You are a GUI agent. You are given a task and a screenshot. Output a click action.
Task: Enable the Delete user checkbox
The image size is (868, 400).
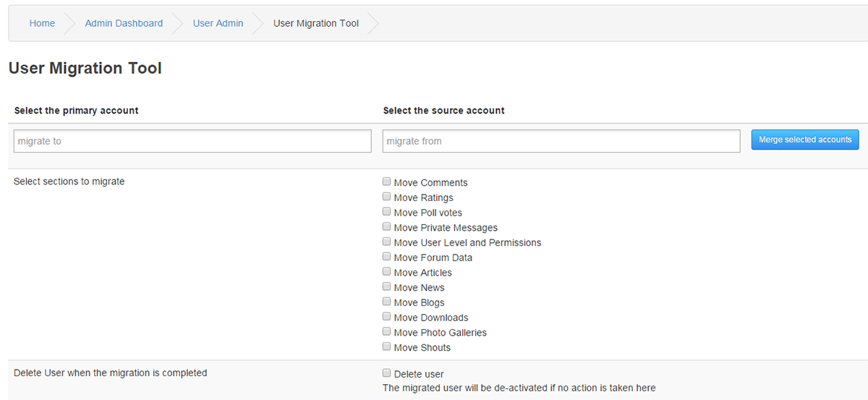tap(387, 373)
